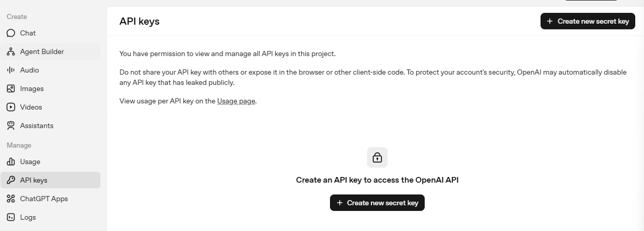This screenshot has width=644, height=231.
Task: Click the Videos play icon
Action: (x=11, y=107)
